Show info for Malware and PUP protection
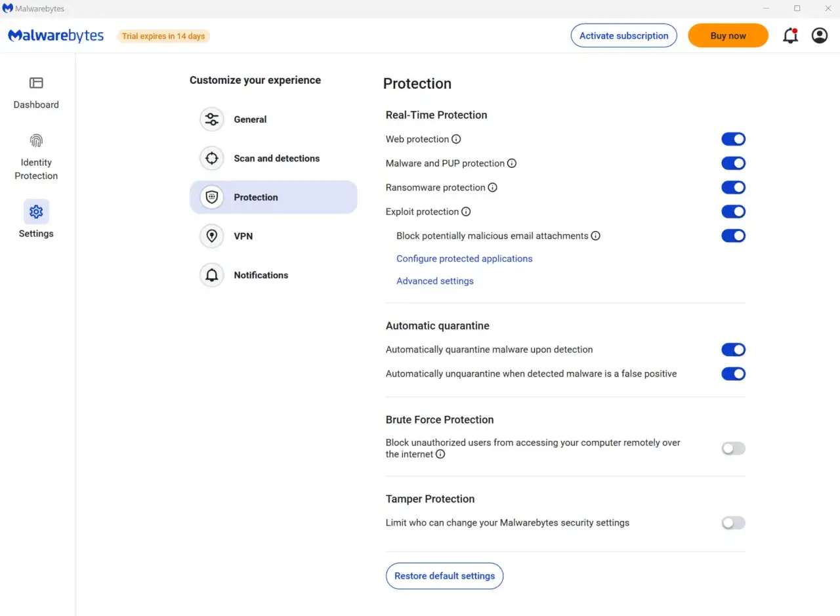840x616 pixels. tap(512, 163)
